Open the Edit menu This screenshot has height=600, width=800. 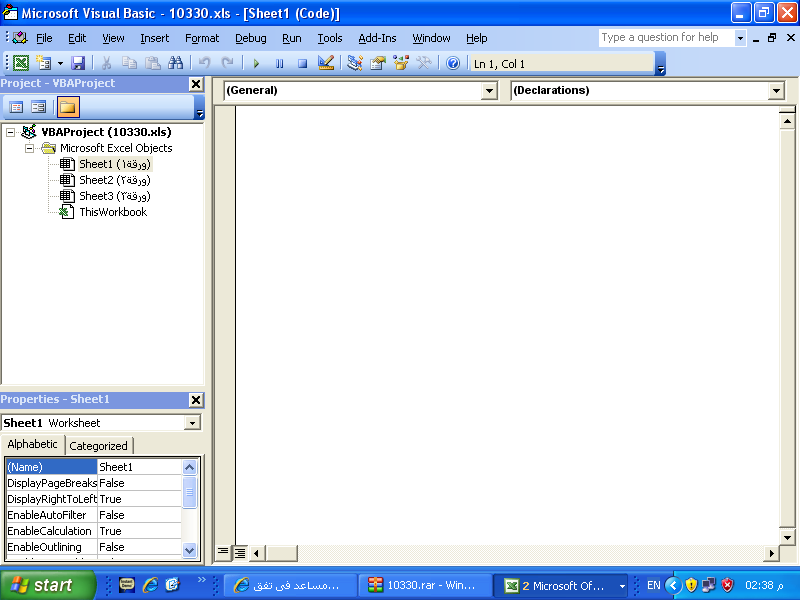(77, 38)
